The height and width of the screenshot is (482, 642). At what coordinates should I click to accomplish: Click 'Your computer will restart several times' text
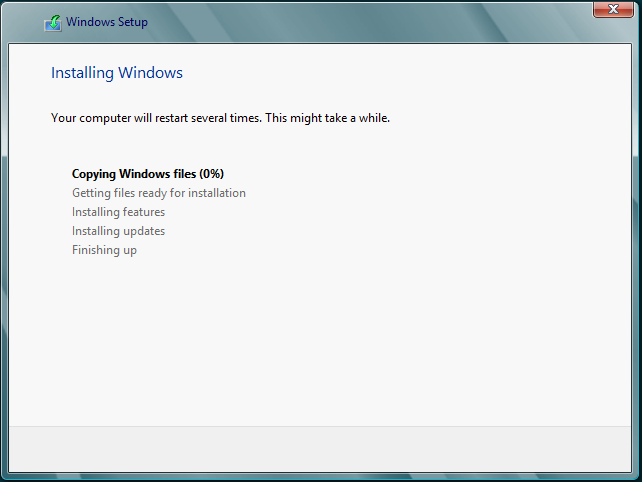(x=156, y=118)
